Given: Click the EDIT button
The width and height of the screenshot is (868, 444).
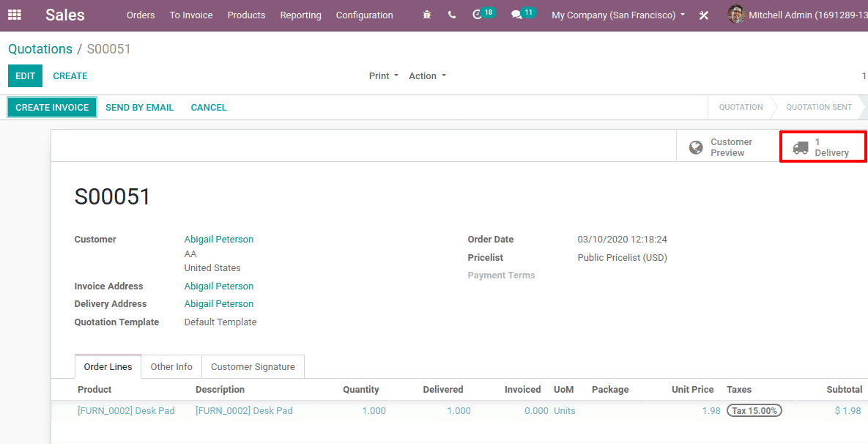Looking at the screenshot, I should 25,76.
